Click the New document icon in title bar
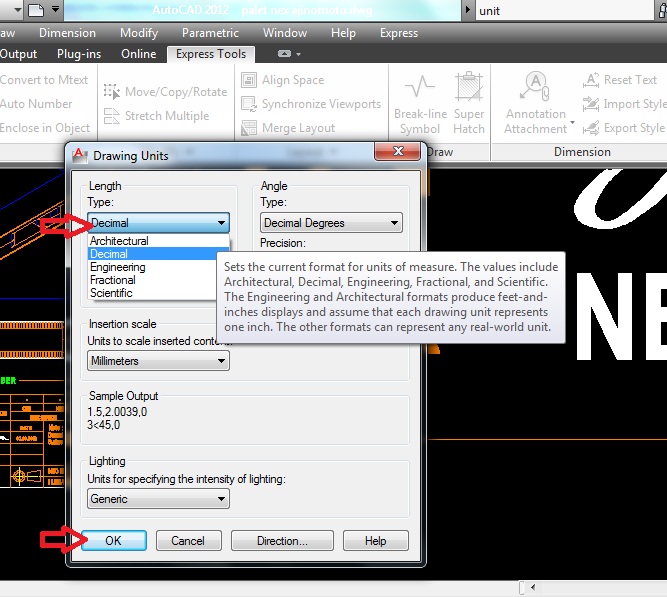The width and height of the screenshot is (667, 597). click(x=36, y=9)
